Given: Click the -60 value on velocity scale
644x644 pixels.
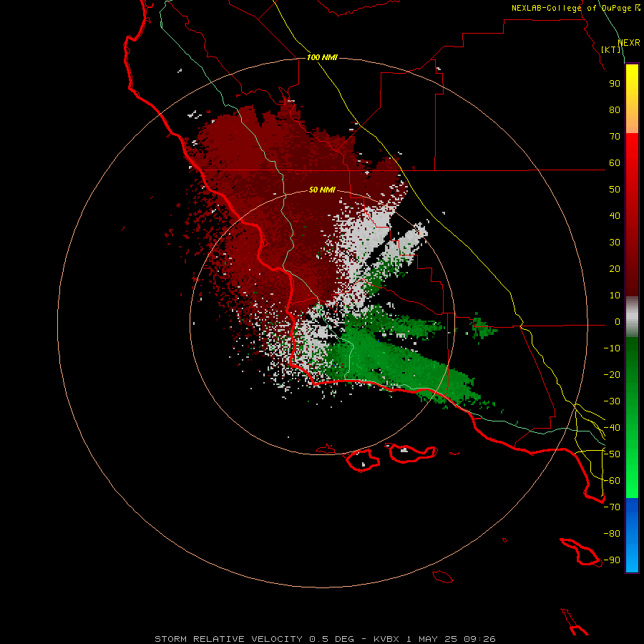Looking at the screenshot, I should 612,481.
